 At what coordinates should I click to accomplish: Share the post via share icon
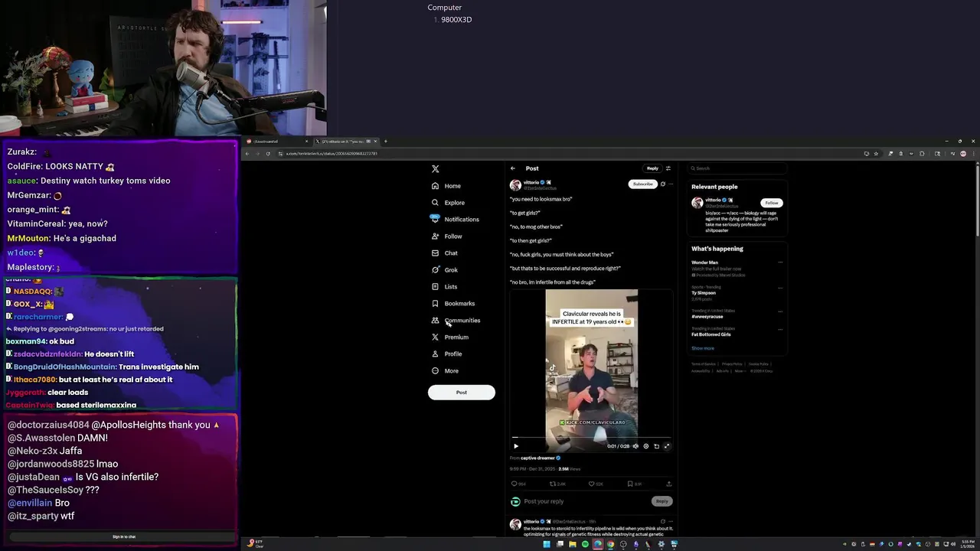(x=669, y=484)
